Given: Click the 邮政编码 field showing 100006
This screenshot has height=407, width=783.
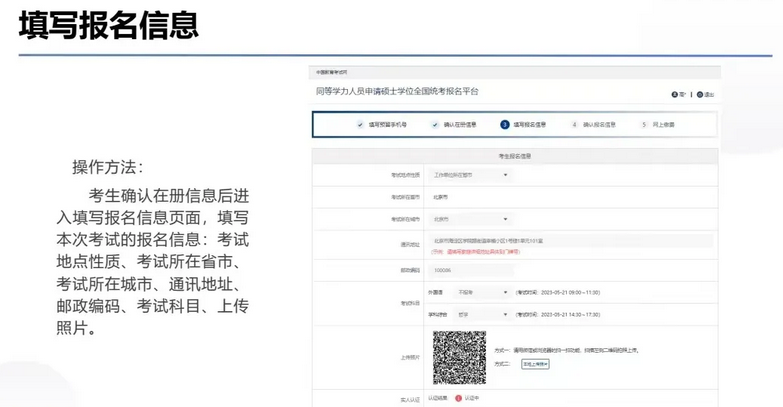Looking at the screenshot, I should (471, 270).
